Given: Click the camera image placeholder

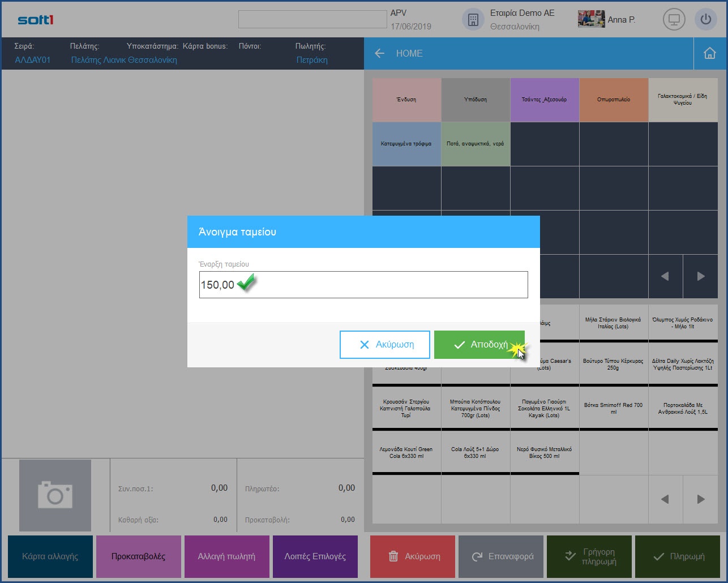Looking at the screenshot, I should click(x=55, y=495).
